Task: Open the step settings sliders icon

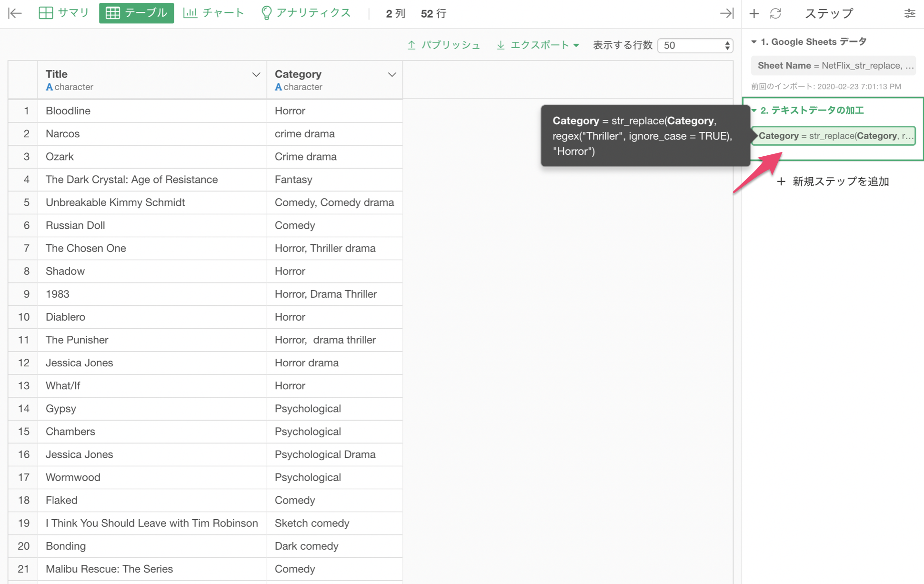Action: click(910, 14)
